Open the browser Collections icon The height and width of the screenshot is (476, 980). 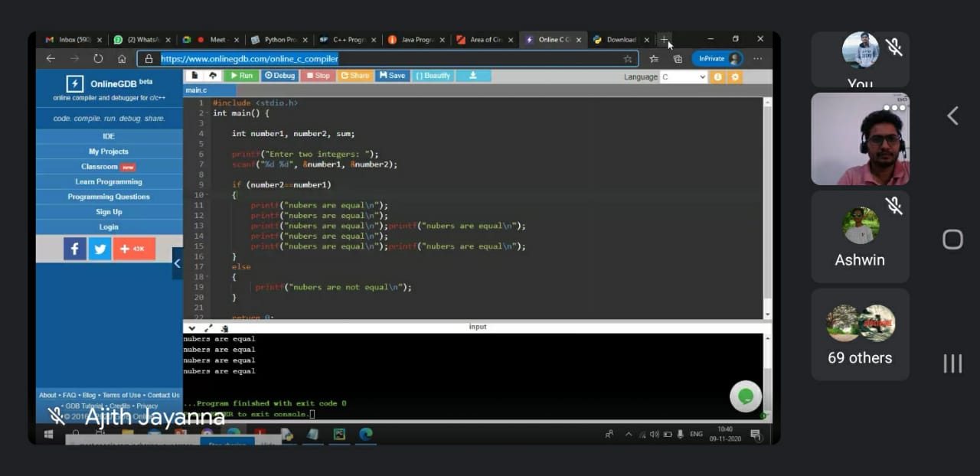(678, 58)
